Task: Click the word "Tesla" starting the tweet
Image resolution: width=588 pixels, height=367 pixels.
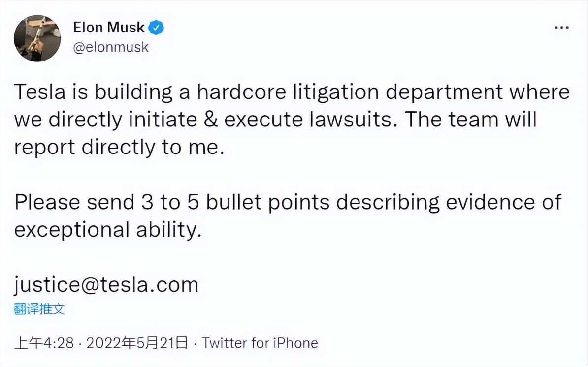Action: (x=40, y=92)
